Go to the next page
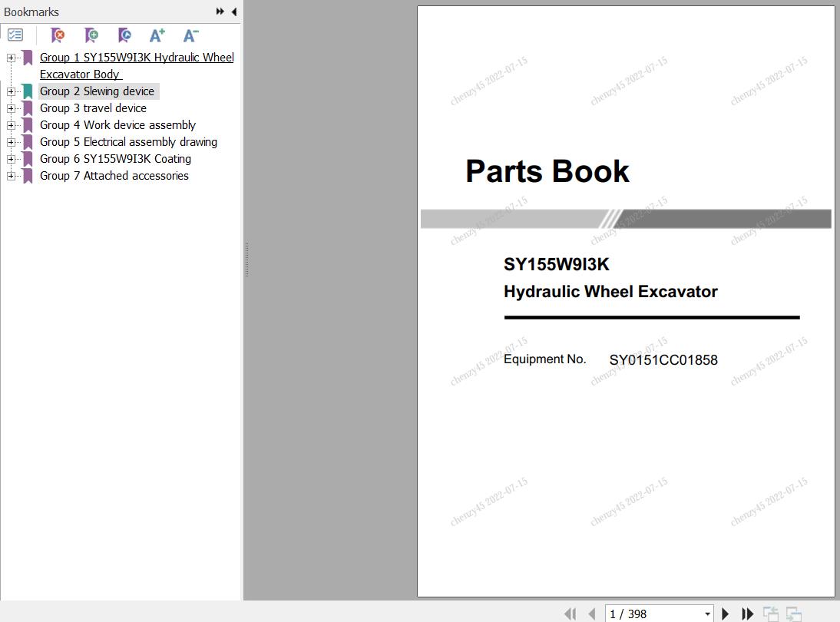 [726, 614]
